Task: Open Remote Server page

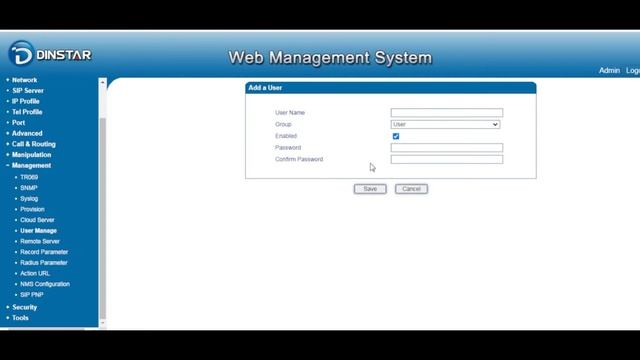Action: point(40,241)
